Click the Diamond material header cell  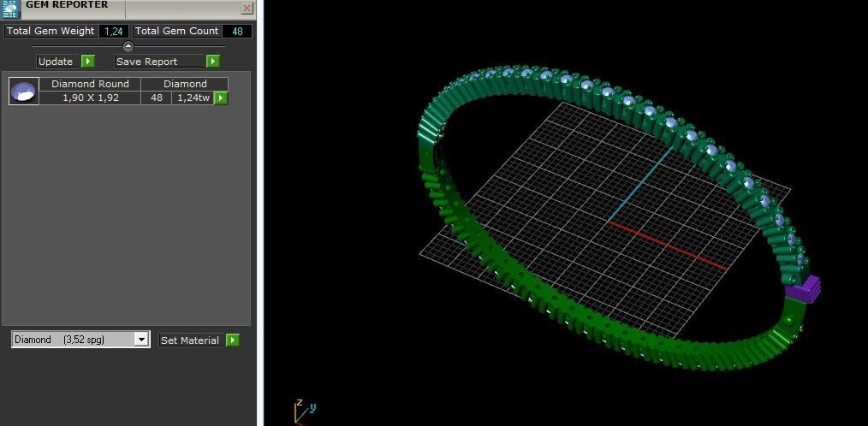pyautogui.click(x=185, y=84)
